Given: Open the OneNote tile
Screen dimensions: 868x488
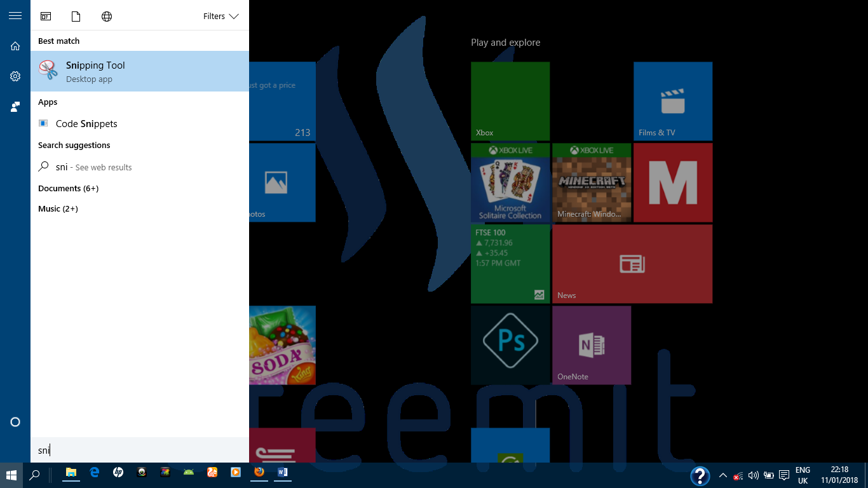Looking at the screenshot, I should (x=592, y=345).
